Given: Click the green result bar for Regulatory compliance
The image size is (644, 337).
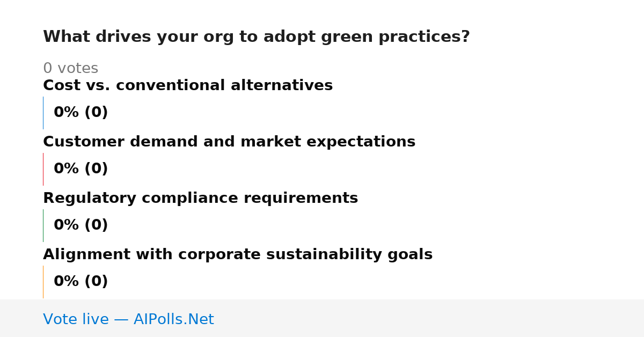Looking at the screenshot, I should [x=43, y=225].
